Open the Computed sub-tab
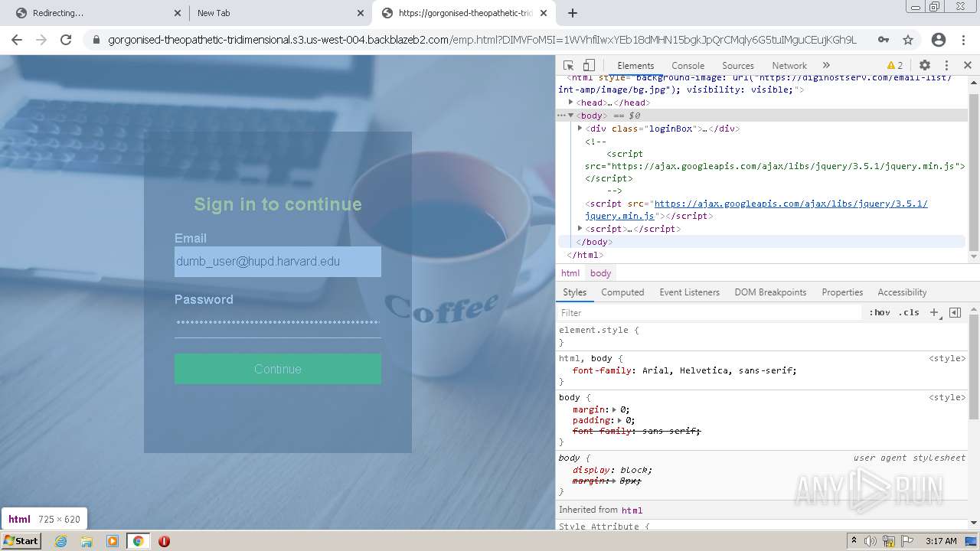 622,292
